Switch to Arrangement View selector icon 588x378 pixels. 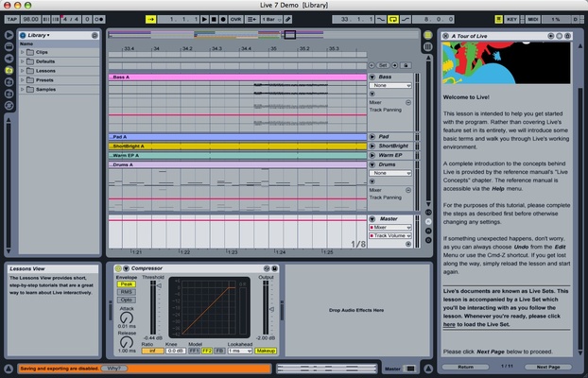[x=428, y=35]
